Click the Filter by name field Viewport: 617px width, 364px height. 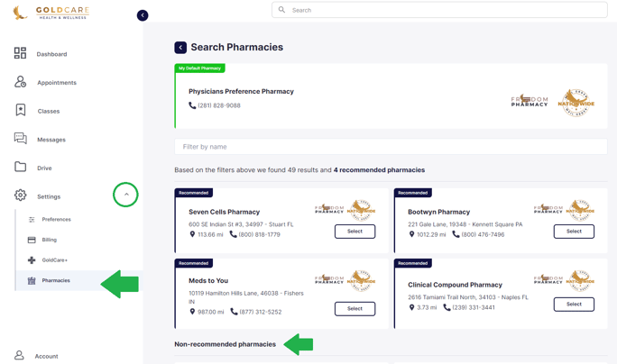tap(391, 147)
